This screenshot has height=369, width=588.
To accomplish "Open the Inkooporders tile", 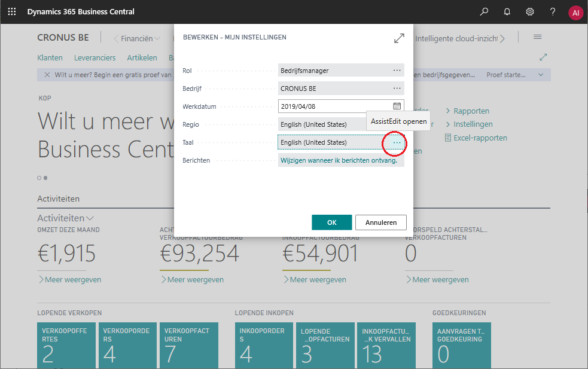I will (264, 345).
